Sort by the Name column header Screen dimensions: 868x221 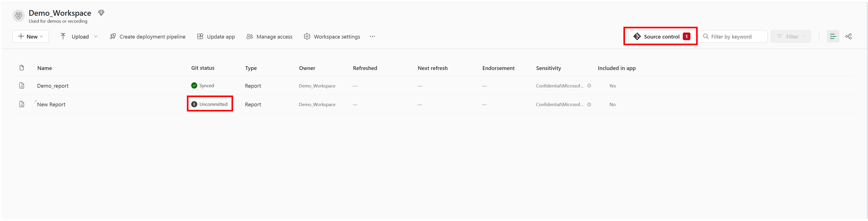pos(44,68)
